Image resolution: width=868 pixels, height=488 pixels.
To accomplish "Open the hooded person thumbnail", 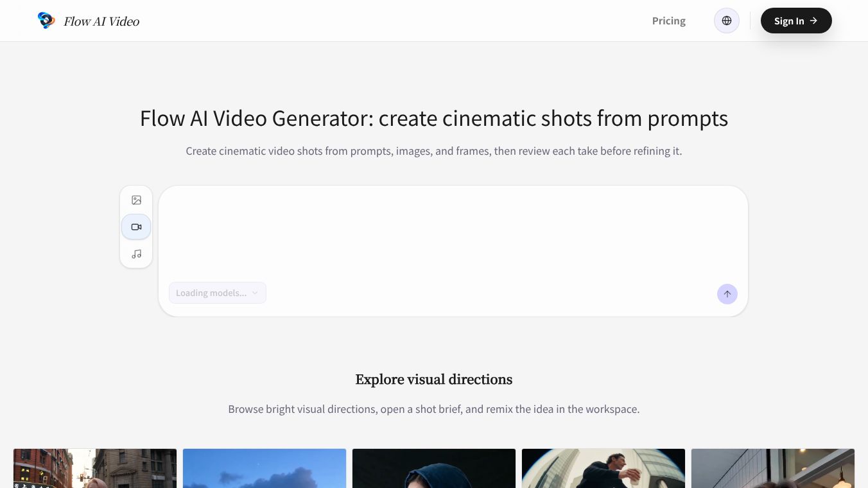I will point(434,468).
